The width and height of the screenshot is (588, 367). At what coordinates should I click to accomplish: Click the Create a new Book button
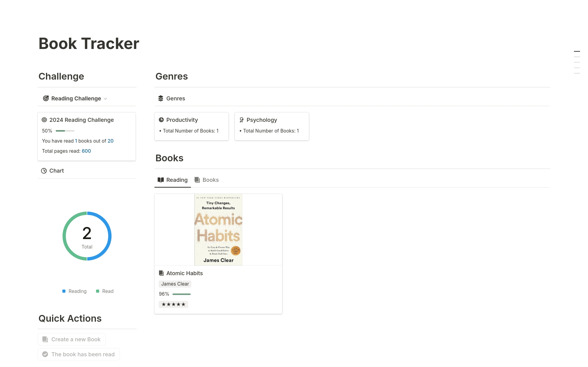pyautogui.click(x=71, y=339)
